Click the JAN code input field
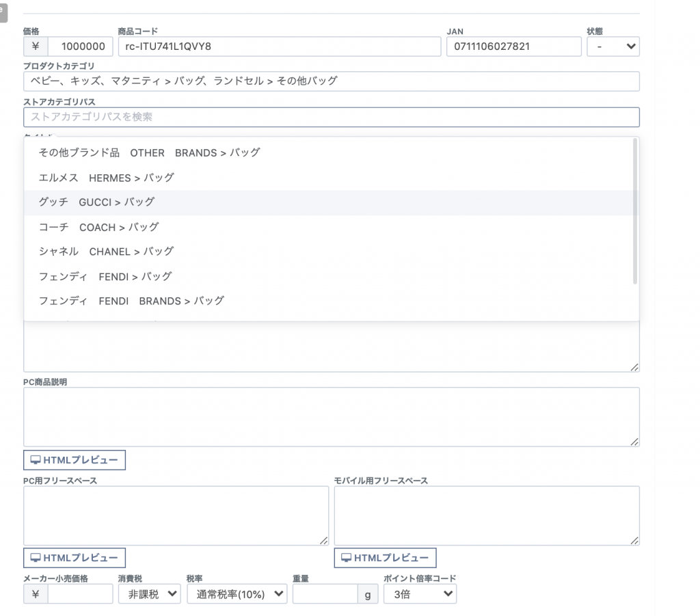Viewport: 700px width, 616px height. 514,46
